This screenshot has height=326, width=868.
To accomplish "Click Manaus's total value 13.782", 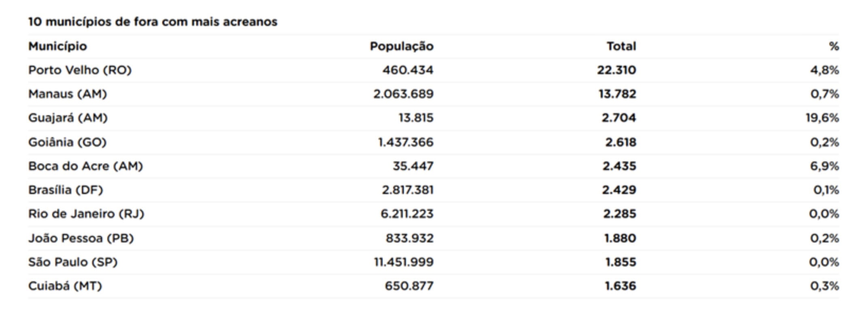I will click(x=617, y=94).
